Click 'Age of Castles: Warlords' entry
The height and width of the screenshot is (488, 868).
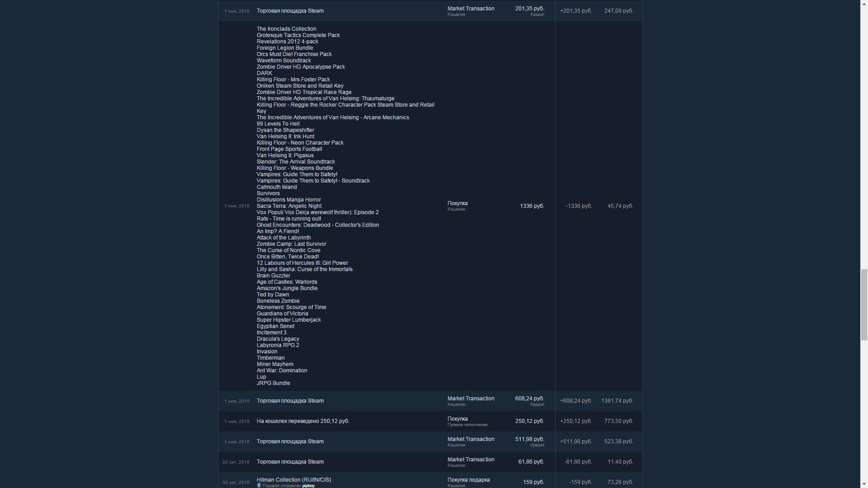(x=287, y=282)
